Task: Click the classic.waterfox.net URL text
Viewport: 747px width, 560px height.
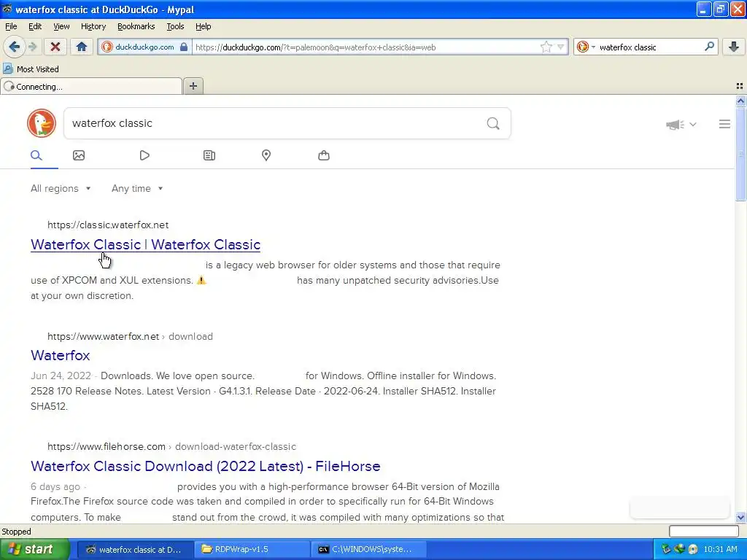Action: point(108,225)
